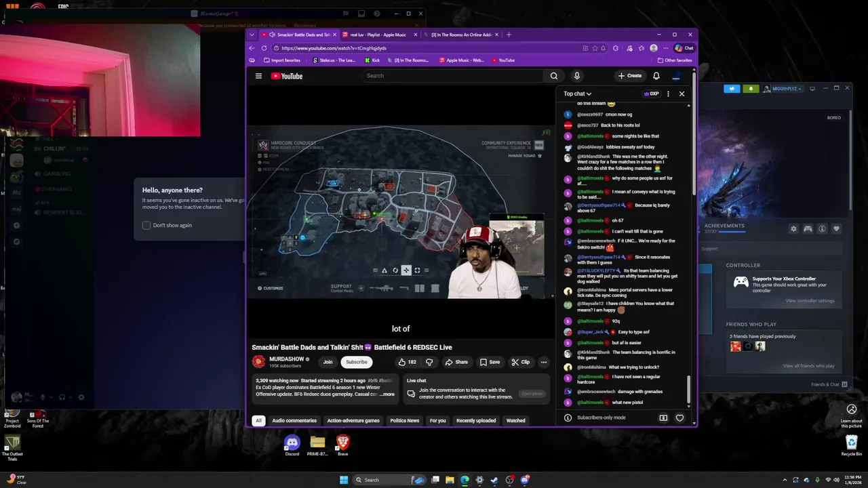Image resolution: width=868 pixels, height=488 pixels.
Task: Expand video description with ...more
Action: [387, 394]
